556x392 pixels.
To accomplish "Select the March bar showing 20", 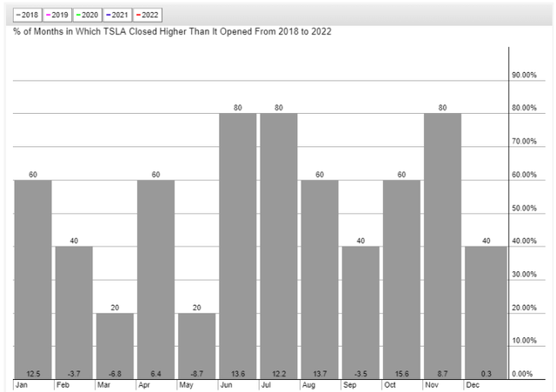I will click(x=115, y=346).
